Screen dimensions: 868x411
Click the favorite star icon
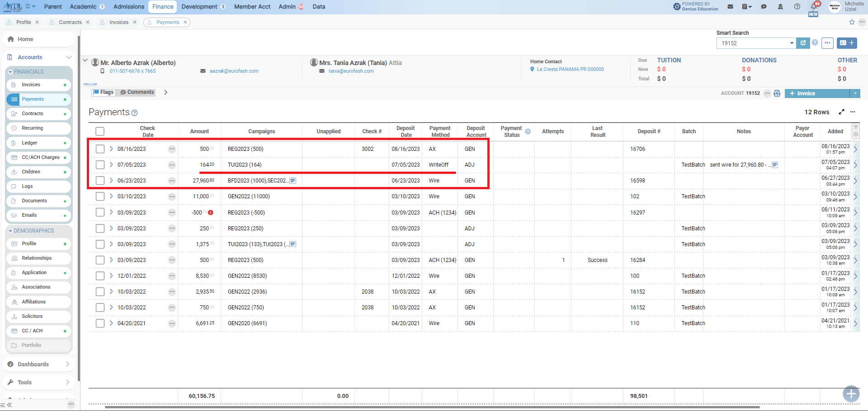click(852, 22)
